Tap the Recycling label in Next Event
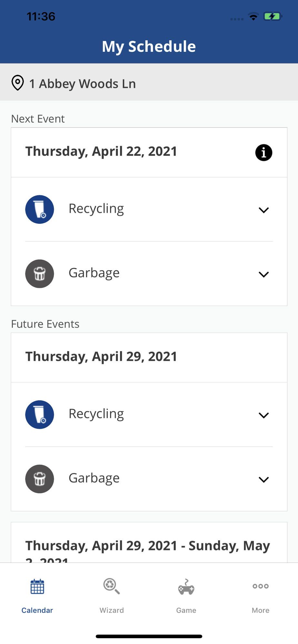Viewport: 298px width, 644px height. 96,209
